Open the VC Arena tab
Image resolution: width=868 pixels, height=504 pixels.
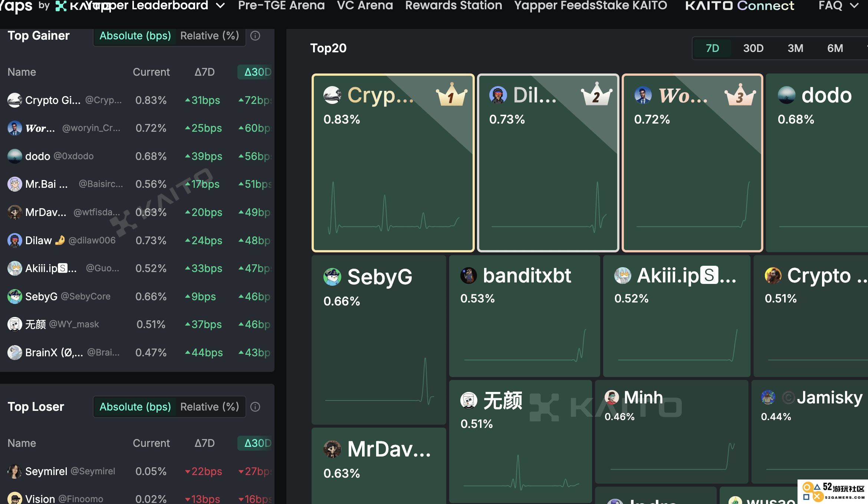[365, 6]
